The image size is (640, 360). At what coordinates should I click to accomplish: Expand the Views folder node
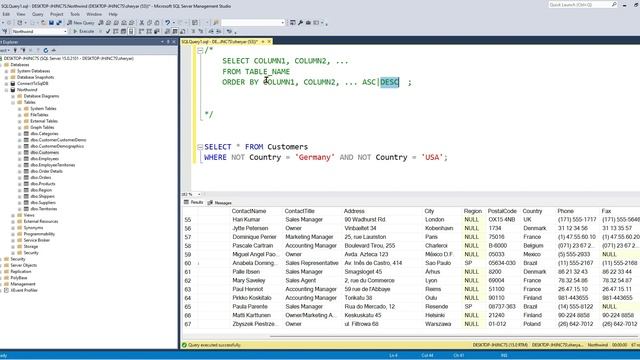point(13,215)
